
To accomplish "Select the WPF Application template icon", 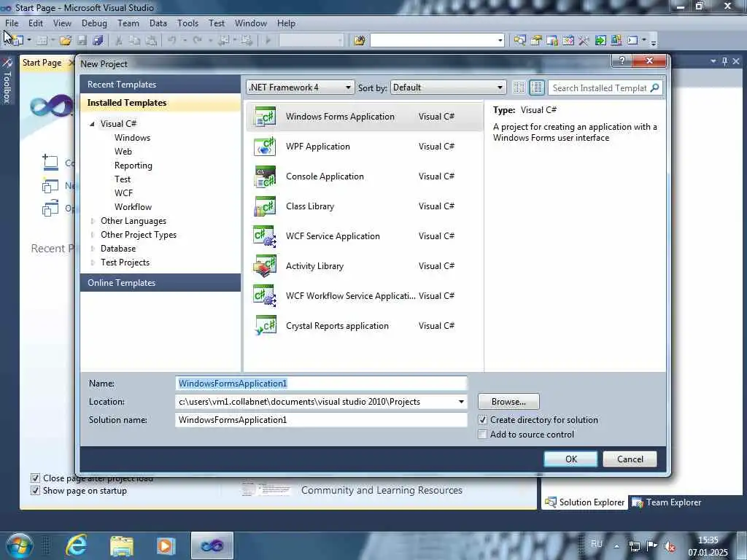I will [265, 146].
